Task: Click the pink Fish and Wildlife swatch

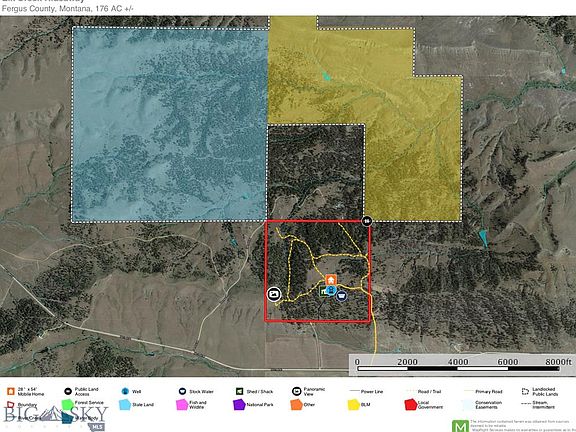Action: [182, 404]
